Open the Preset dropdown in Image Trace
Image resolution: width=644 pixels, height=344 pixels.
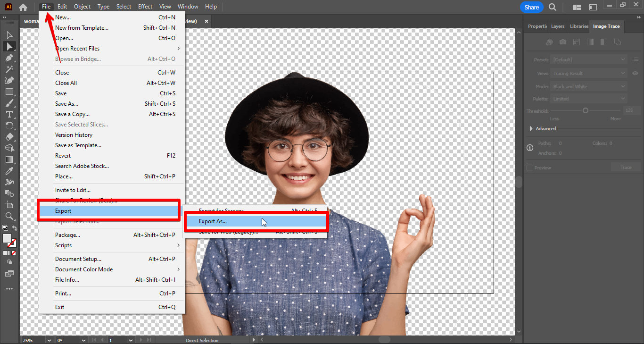click(588, 59)
